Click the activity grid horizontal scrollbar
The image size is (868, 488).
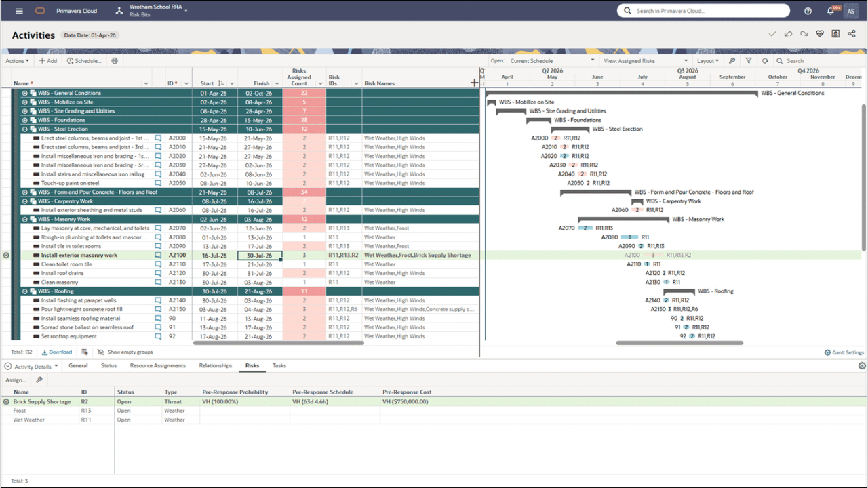(x=279, y=343)
